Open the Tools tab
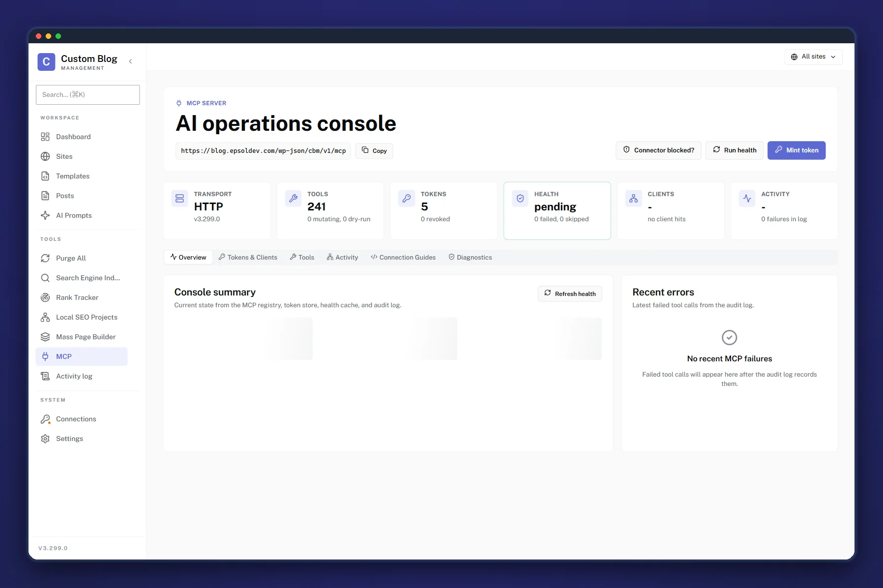Screen dimensions: 883x588 (302, 257)
